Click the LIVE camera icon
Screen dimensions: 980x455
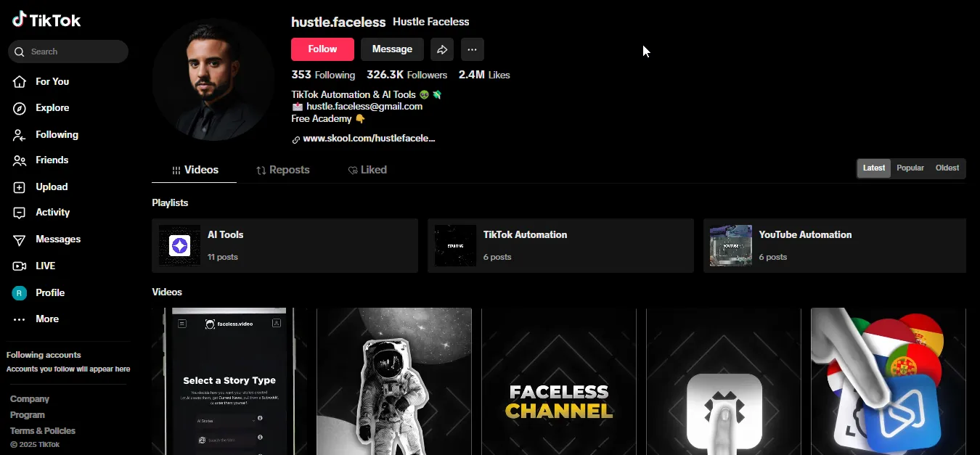(x=20, y=266)
